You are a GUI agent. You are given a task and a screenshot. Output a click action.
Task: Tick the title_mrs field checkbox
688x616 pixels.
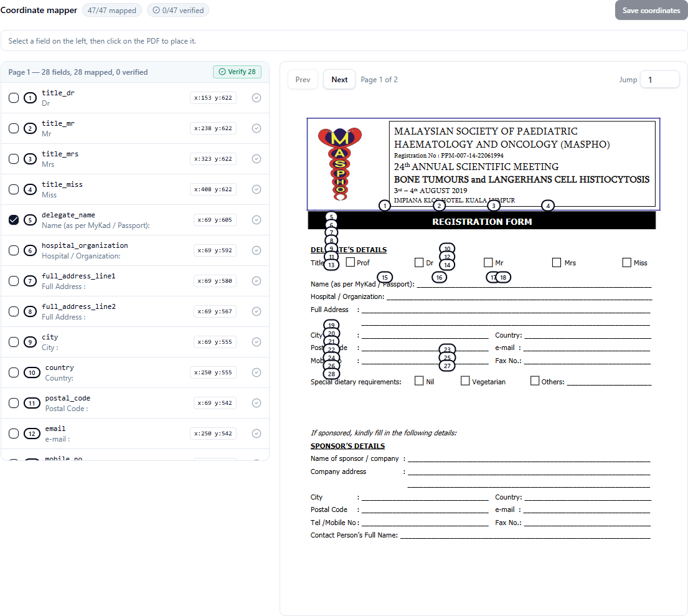coord(14,159)
